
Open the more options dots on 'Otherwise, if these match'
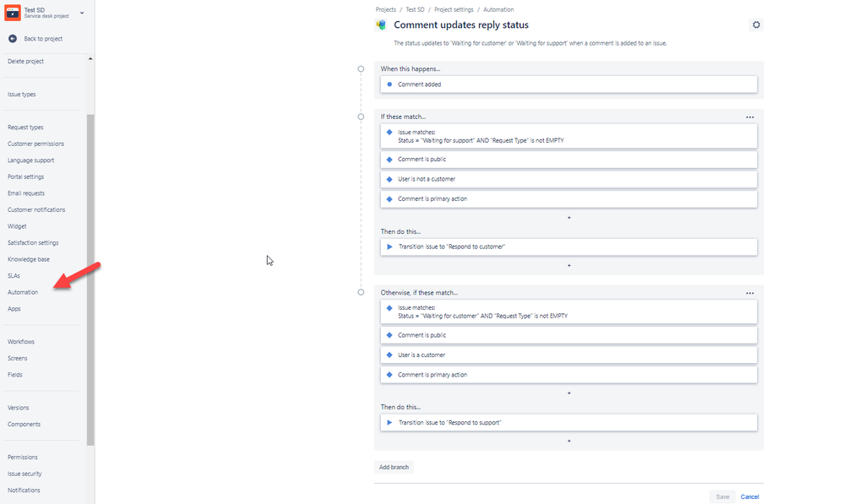tap(749, 294)
